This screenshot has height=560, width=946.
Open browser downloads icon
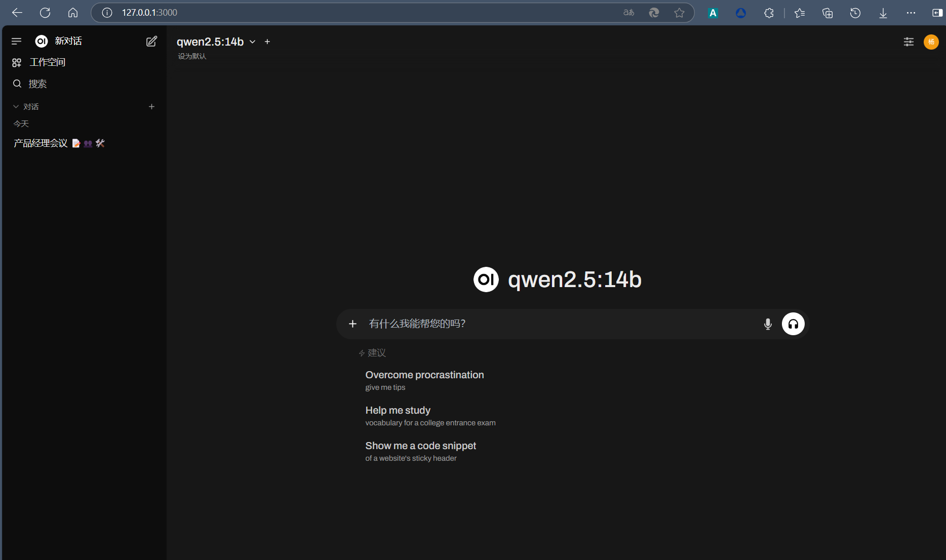coord(883,13)
